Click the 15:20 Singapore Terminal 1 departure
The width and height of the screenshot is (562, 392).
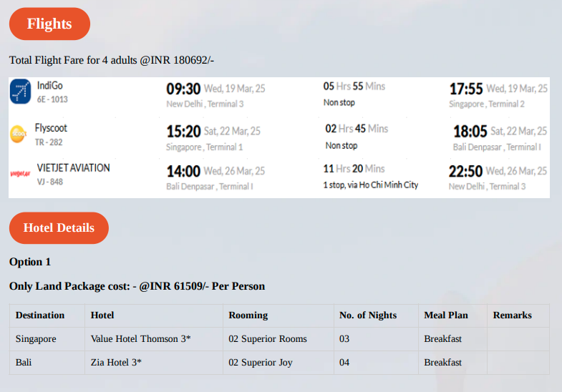(x=183, y=132)
